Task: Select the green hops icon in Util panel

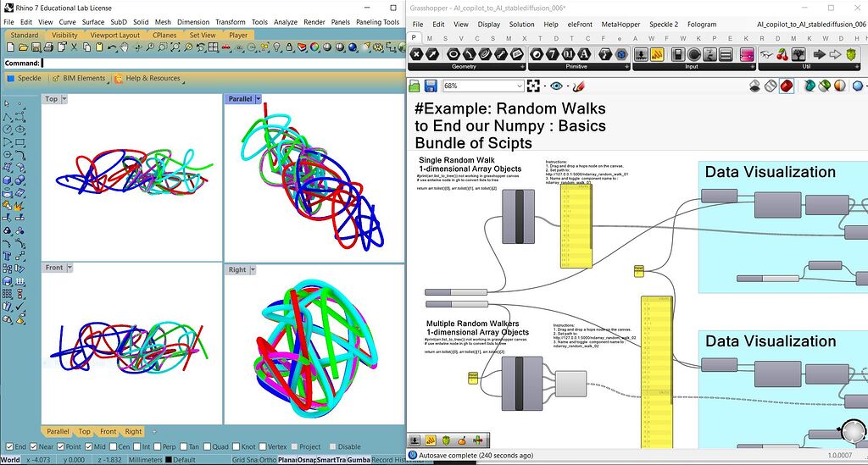Action: point(851,54)
